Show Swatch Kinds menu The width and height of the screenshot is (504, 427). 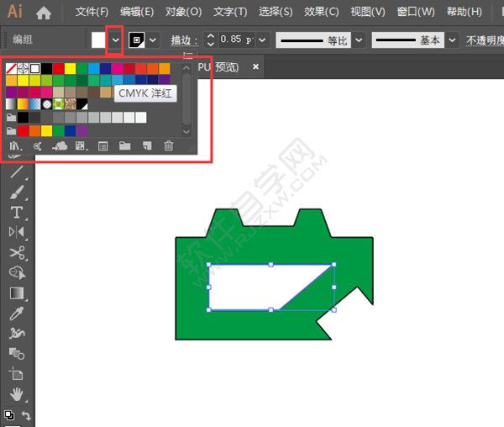(81, 146)
